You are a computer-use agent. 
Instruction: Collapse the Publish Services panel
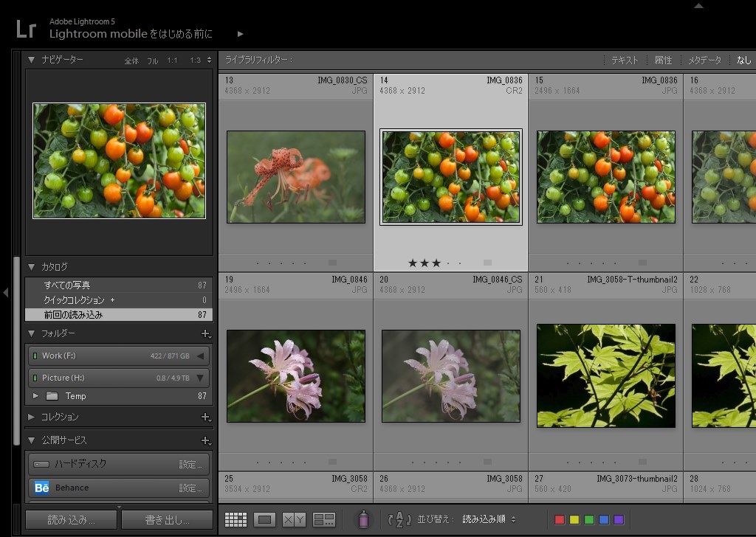click(31, 440)
